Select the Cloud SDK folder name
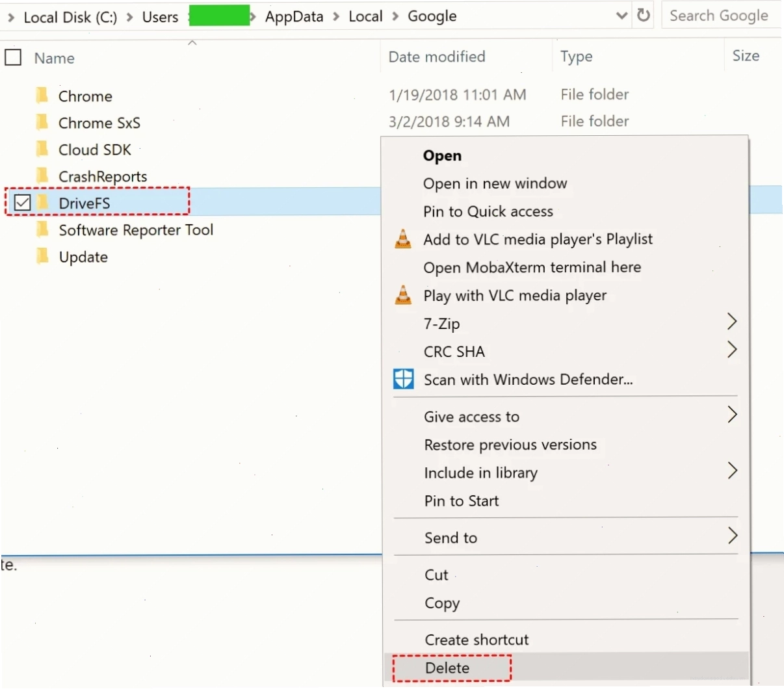This screenshot has height=689, width=784. pyautogui.click(x=95, y=149)
